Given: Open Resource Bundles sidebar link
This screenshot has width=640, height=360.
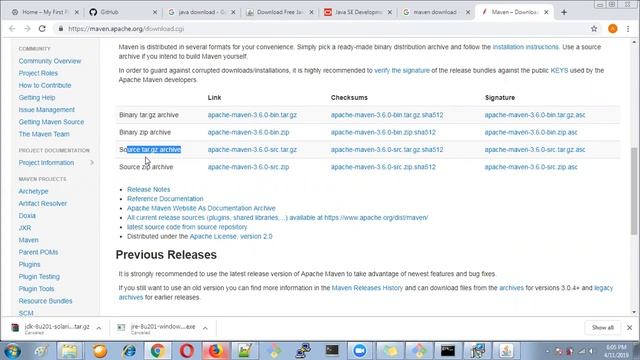Looking at the screenshot, I should (x=45, y=301).
